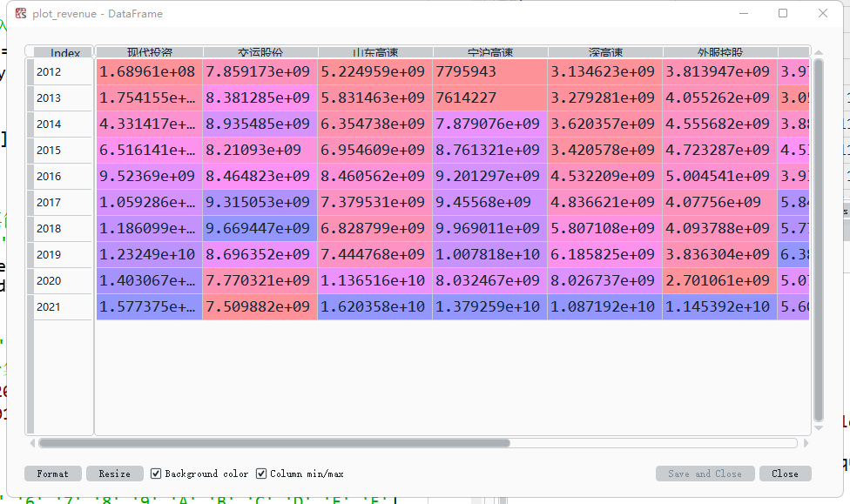Click the scroll-right arrow of horizontal scrollbar
This screenshot has width=850, height=504.
[806, 443]
